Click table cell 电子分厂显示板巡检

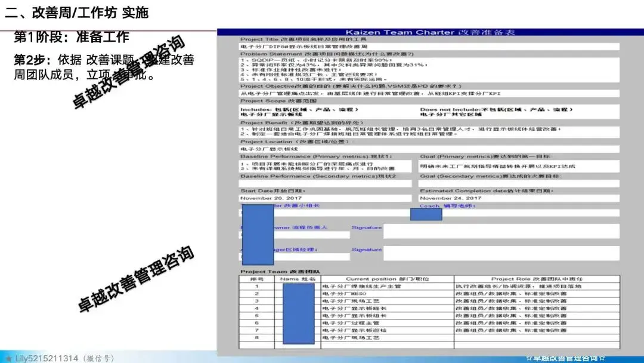click(x=388, y=331)
